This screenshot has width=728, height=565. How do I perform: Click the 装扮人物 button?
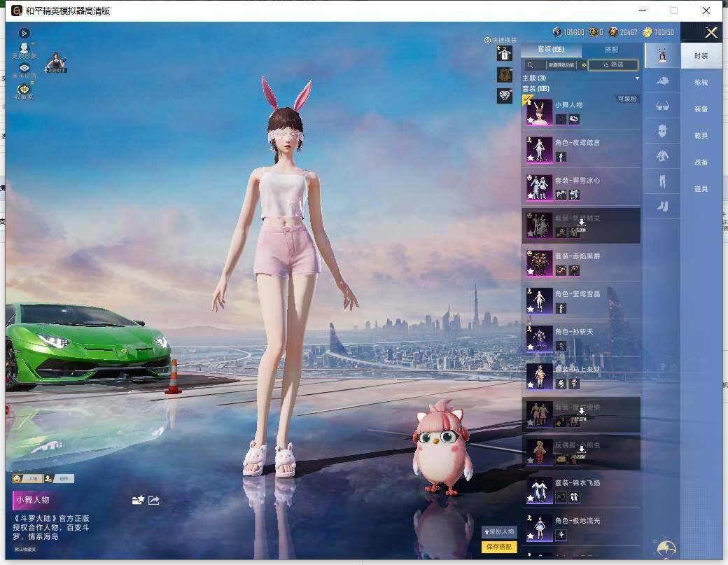click(499, 531)
